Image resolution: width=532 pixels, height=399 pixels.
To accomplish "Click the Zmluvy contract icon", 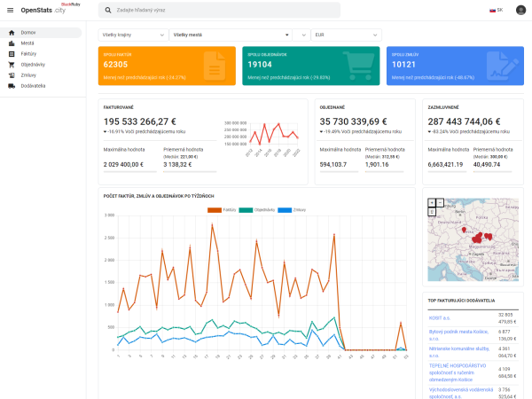I will coord(12,75).
